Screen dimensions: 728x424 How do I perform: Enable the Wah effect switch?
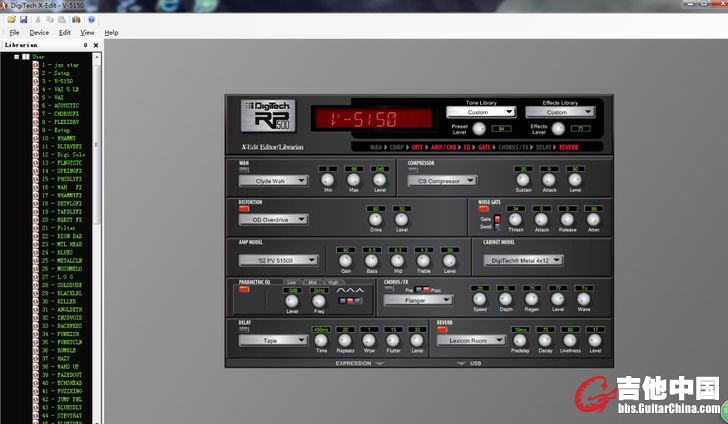tap(243, 169)
